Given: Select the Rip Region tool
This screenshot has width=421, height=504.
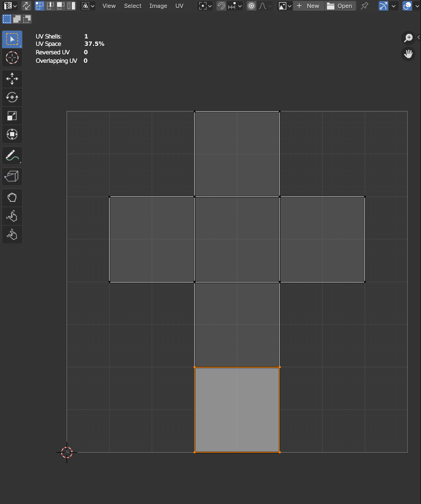Looking at the screenshot, I should [12, 176].
